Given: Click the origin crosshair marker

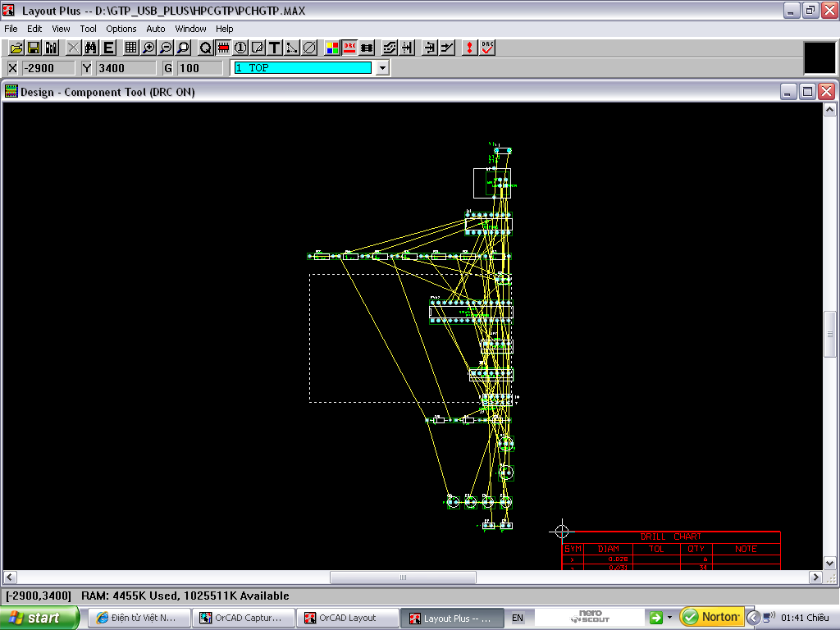Looking at the screenshot, I should pos(561,532).
